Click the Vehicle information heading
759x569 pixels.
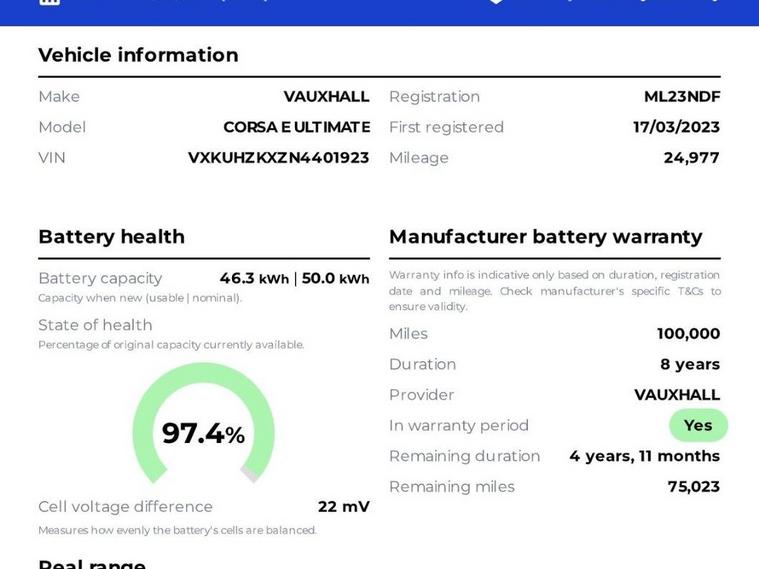[138, 55]
